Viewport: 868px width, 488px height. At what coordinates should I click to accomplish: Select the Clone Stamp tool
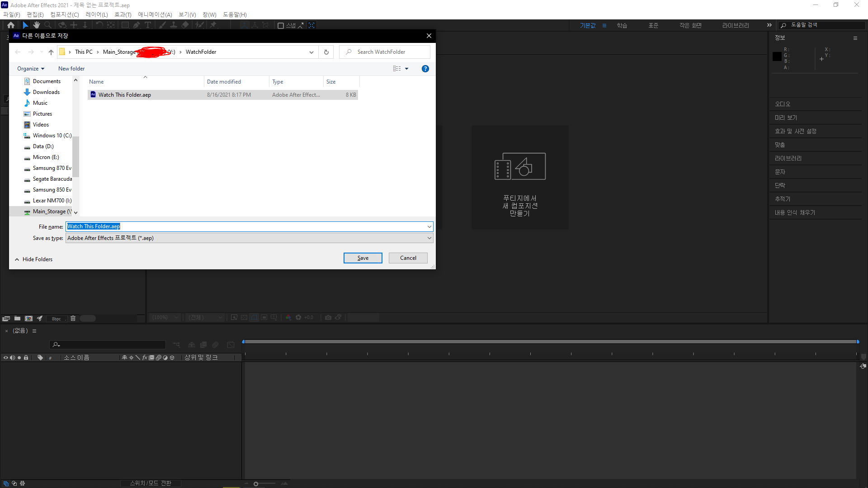173,25
